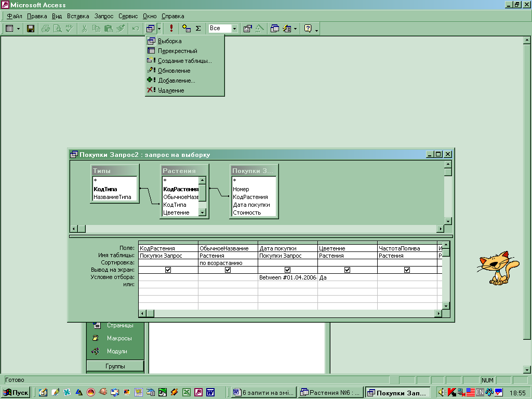Toggle display checkbox for Дата покупки column
This screenshot has height=399, width=532.
(x=287, y=270)
